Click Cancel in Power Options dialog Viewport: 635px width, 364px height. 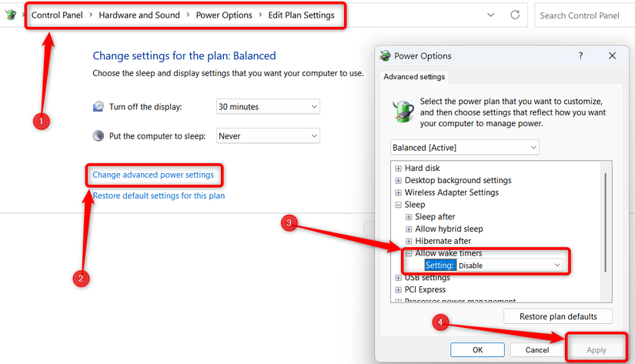(537, 350)
